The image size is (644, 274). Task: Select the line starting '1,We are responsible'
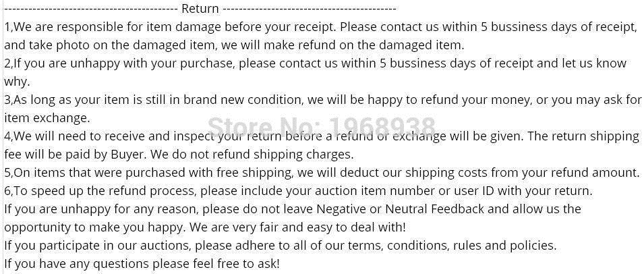[320, 27]
